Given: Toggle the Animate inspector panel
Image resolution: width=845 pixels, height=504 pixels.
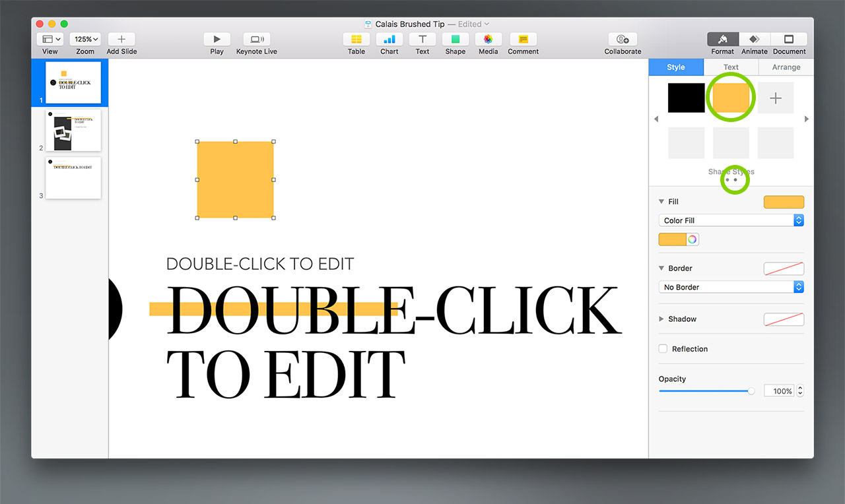Looking at the screenshot, I should [755, 40].
